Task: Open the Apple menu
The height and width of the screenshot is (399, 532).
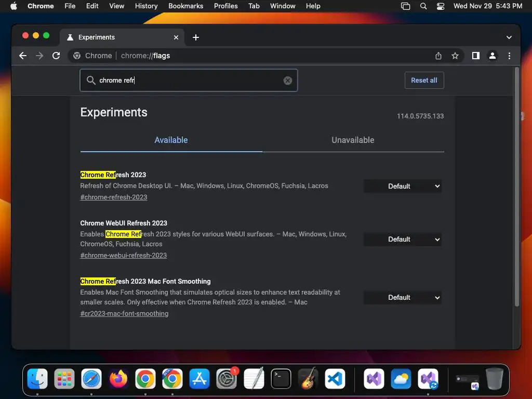Action: (x=14, y=6)
